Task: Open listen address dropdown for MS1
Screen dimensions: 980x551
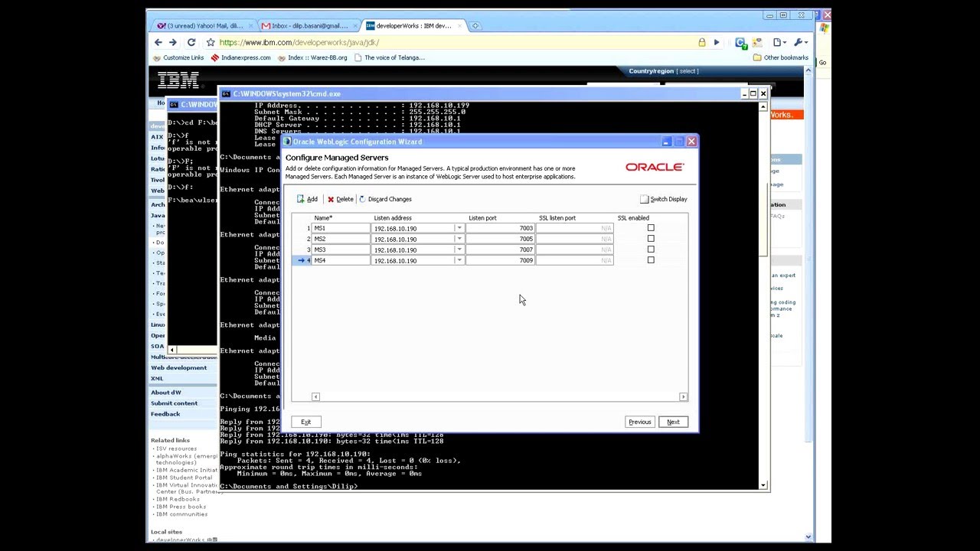Action: [459, 228]
